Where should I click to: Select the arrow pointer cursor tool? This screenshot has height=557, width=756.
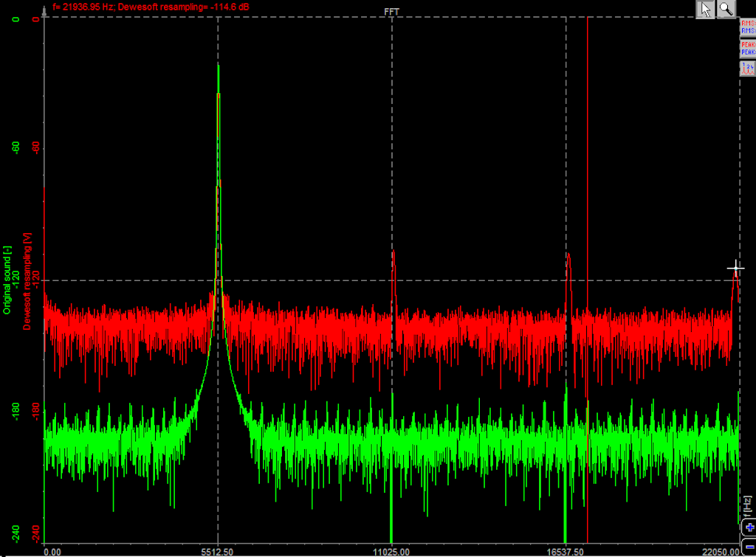click(705, 9)
